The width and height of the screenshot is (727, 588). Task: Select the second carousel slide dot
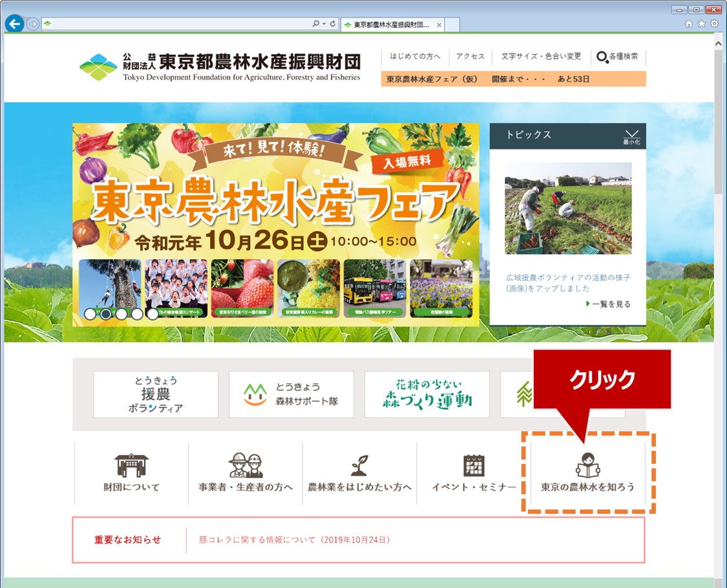click(x=106, y=314)
